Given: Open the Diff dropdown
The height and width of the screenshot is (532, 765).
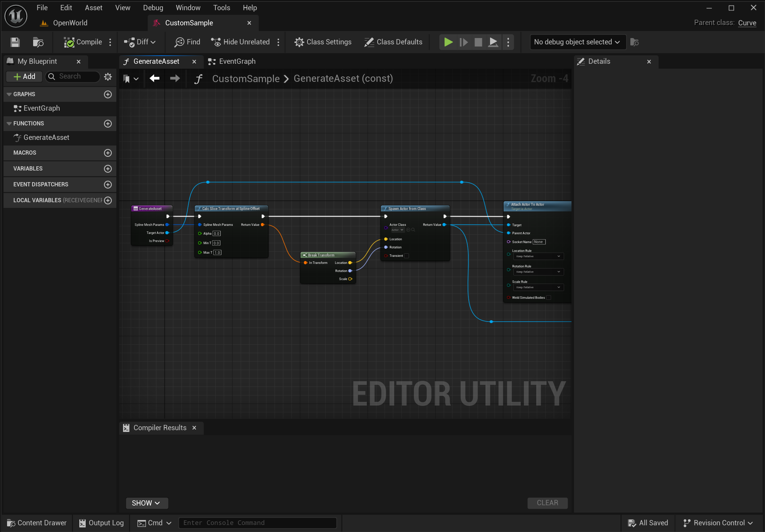Looking at the screenshot, I should pos(140,42).
